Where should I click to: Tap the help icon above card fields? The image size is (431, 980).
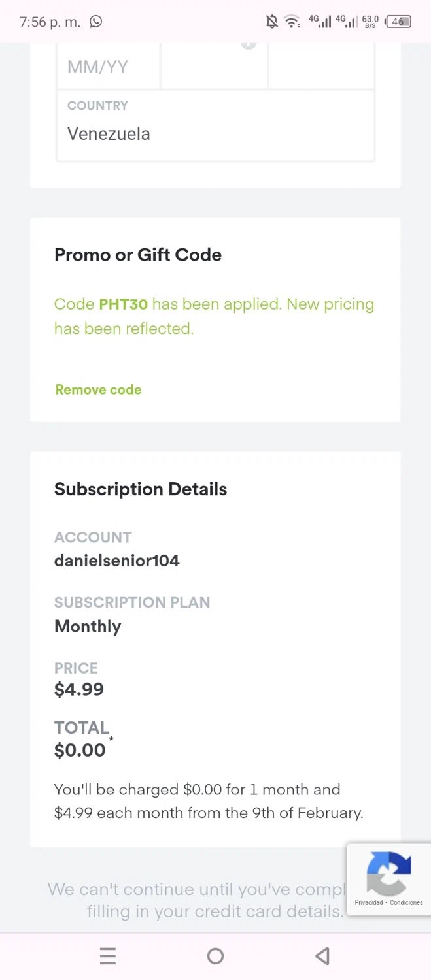[x=249, y=44]
